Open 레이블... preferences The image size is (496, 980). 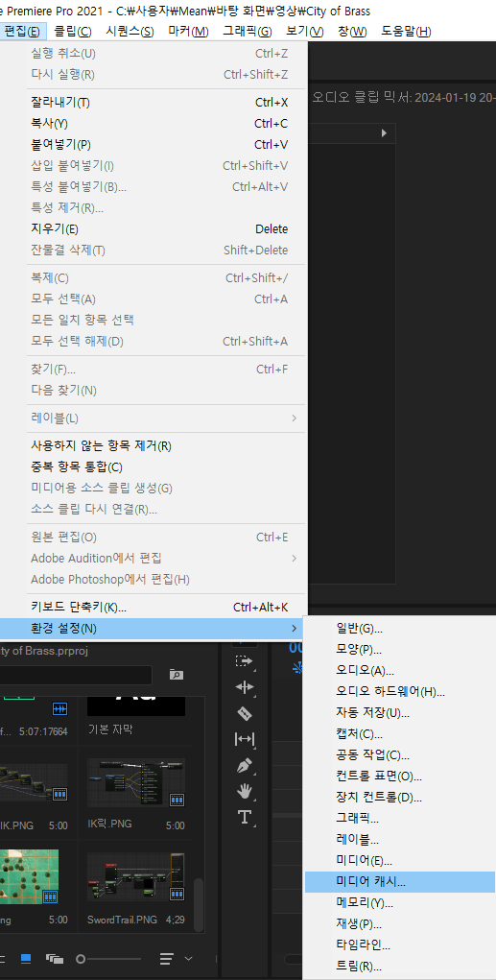400,839
